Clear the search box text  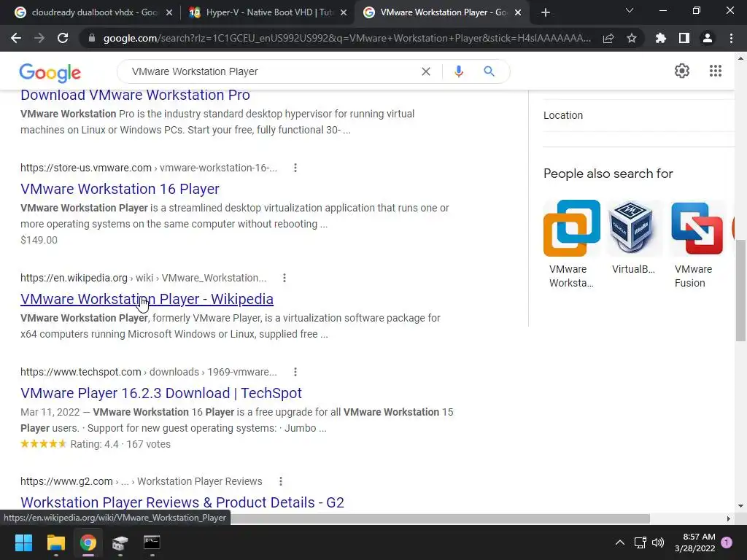[x=426, y=71]
